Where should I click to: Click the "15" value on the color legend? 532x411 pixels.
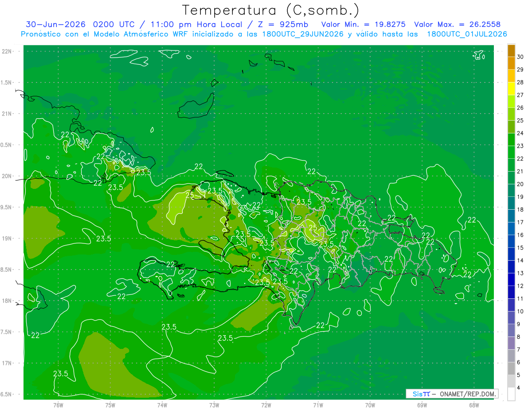coord(520,247)
